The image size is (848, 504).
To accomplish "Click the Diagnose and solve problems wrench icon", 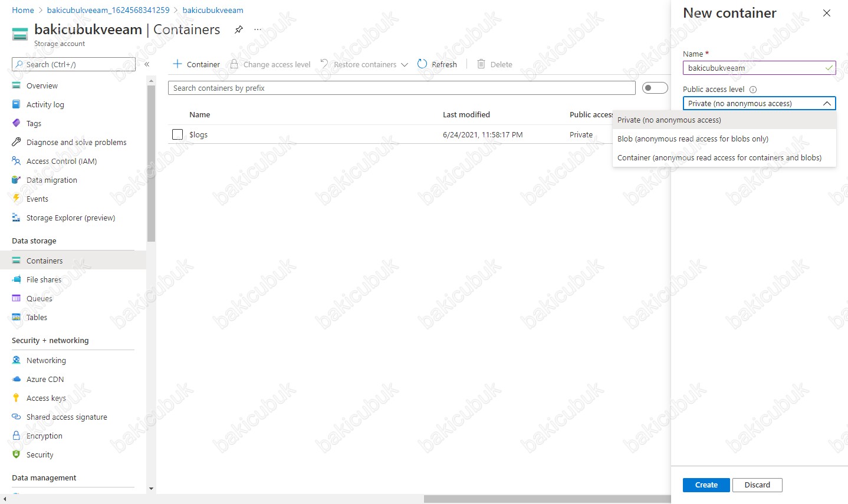I will (x=17, y=142).
